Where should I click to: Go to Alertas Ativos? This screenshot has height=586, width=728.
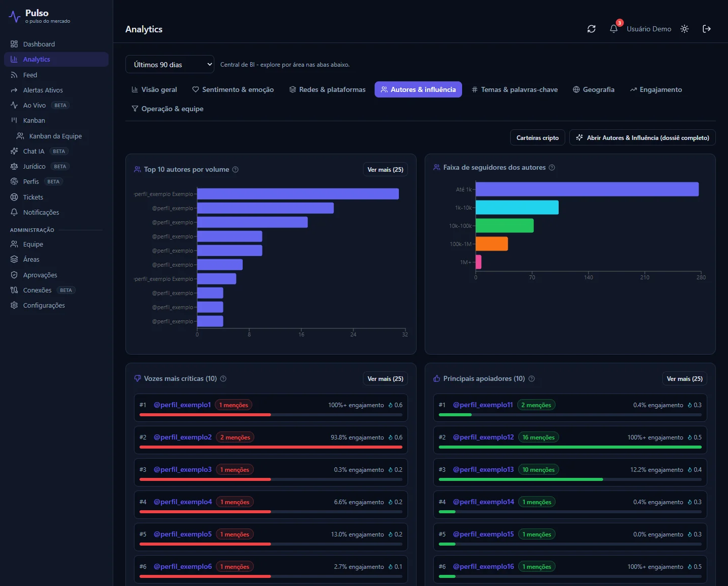tap(56, 90)
